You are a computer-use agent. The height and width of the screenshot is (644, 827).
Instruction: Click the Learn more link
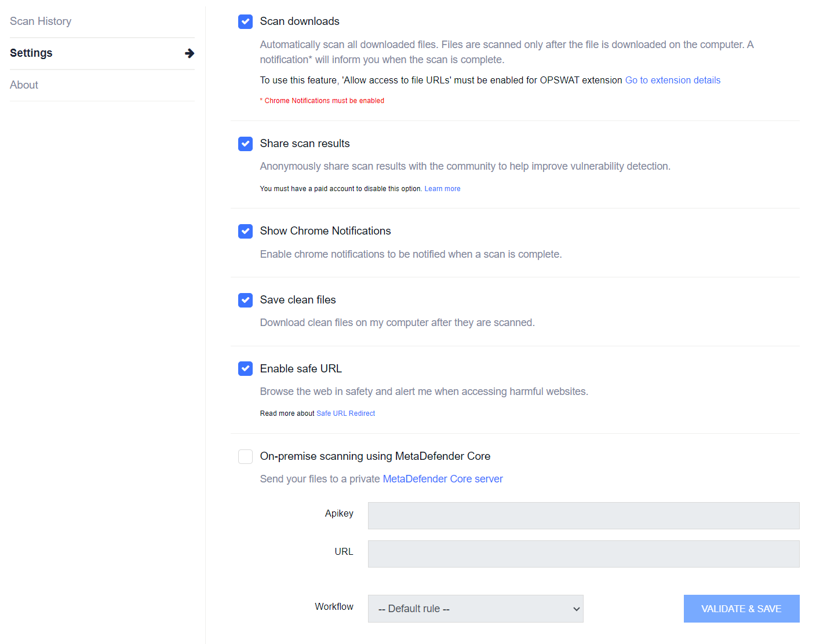(x=442, y=189)
